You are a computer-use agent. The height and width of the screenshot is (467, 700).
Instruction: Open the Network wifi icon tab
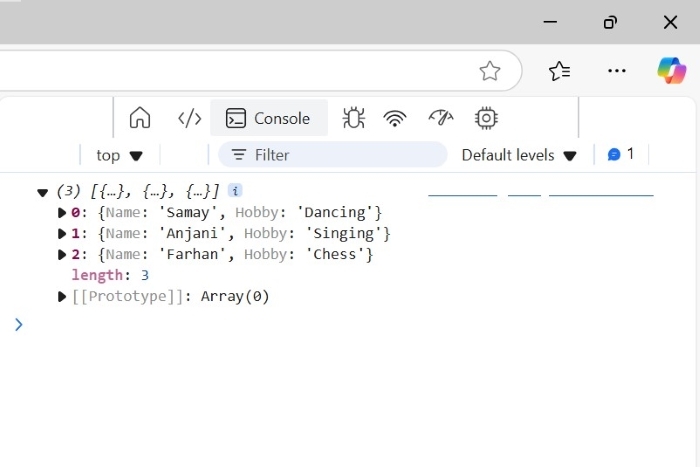395,118
